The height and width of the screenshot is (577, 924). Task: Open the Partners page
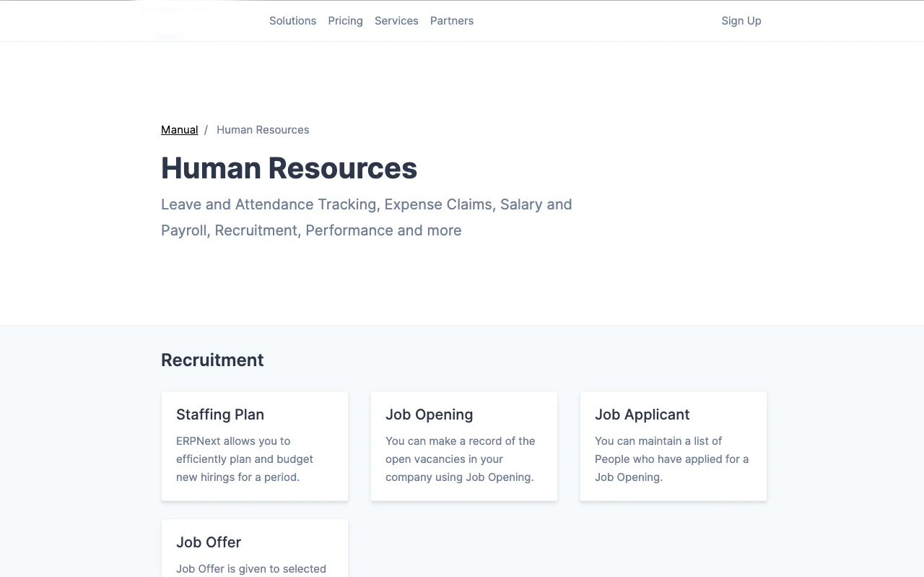pyautogui.click(x=451, y=20)
